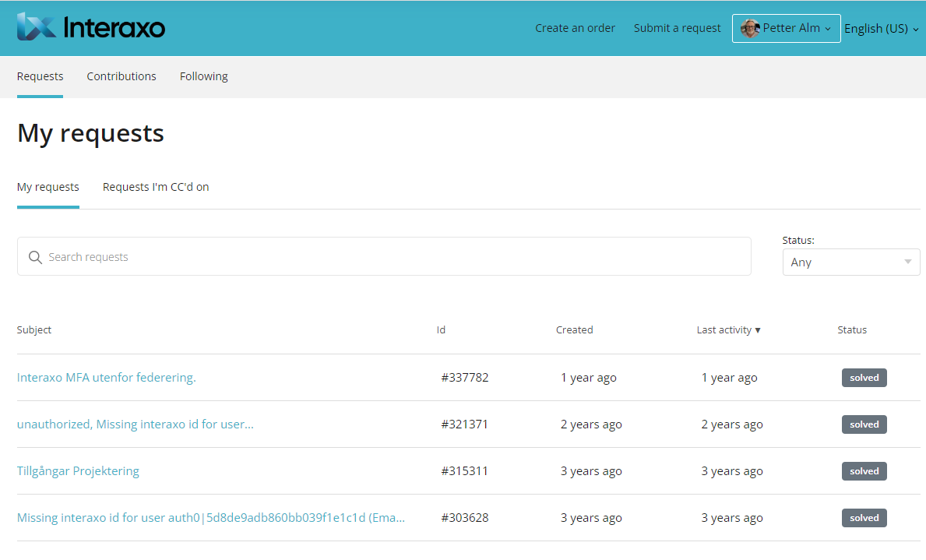This screenshot has width=926, height=560.
Task: Click the Status column header
Action: click(851, 329)
